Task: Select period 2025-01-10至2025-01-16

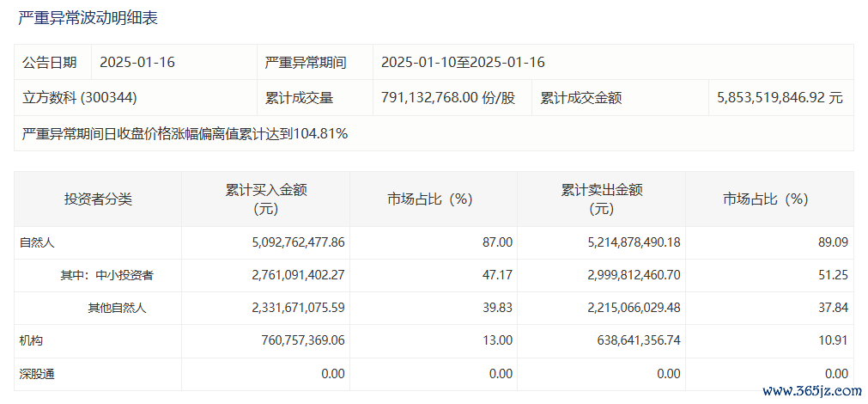Action: pos(463,62)
